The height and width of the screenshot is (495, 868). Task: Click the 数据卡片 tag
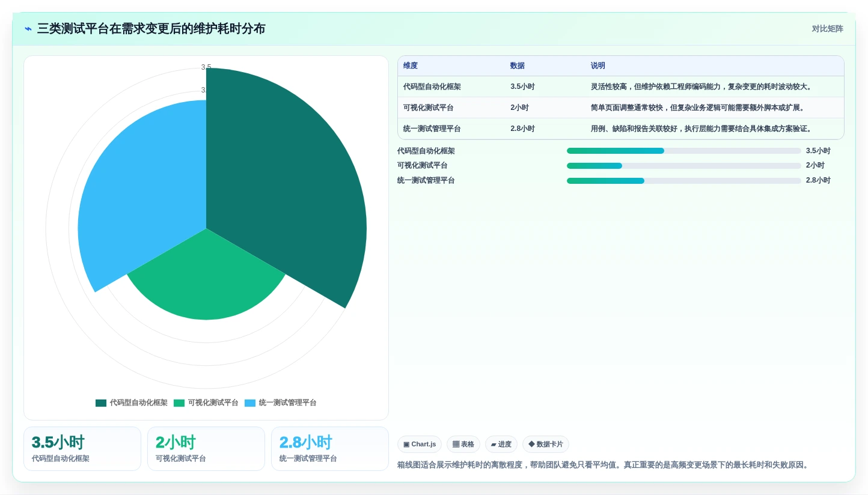click(546, 445)
